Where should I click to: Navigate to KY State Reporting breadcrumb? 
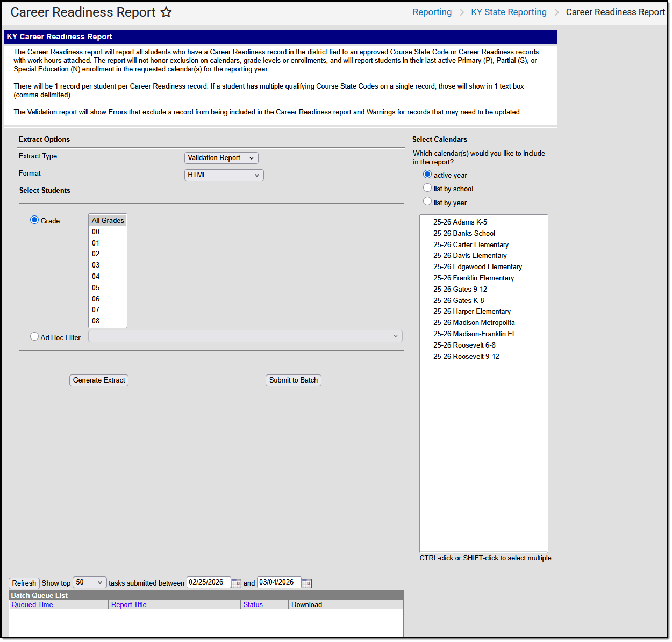pyautogui.click(x=509, y=12)
